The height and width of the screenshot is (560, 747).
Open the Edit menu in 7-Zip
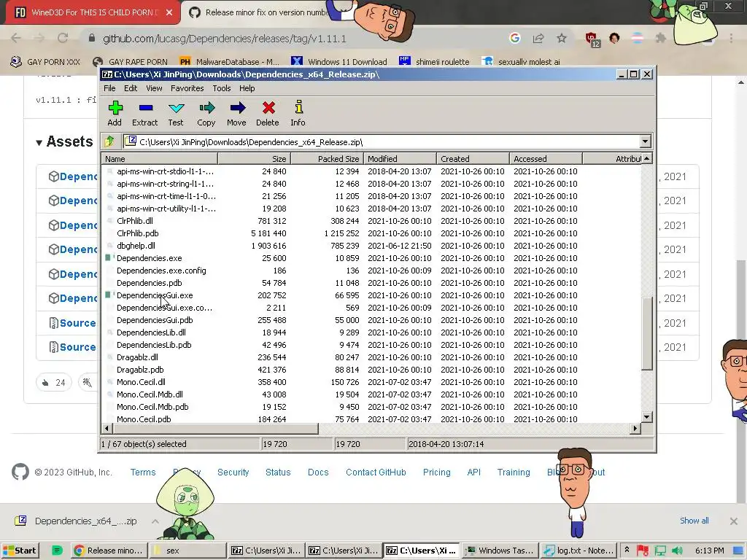click(x=131, y=88)
